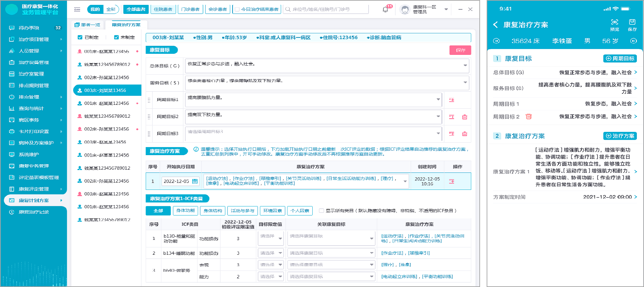Open 系统维护 sidebar item

pos(33,154)
